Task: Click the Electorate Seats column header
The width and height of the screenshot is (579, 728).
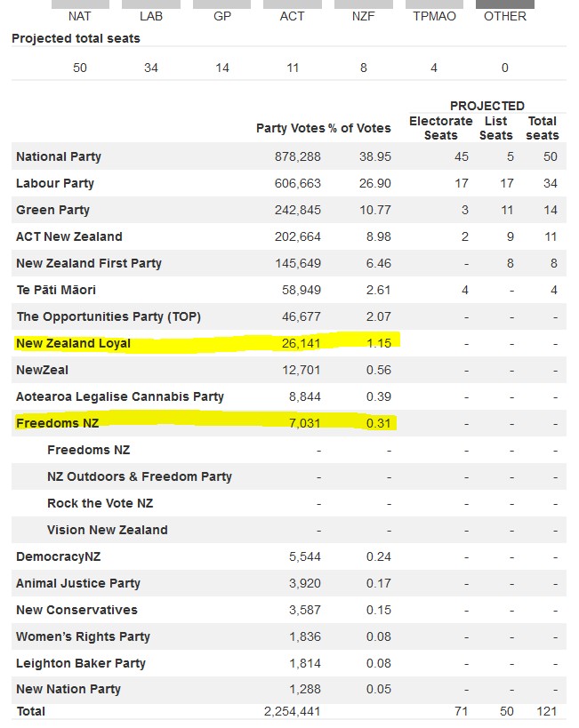Action: click(440, 128)
